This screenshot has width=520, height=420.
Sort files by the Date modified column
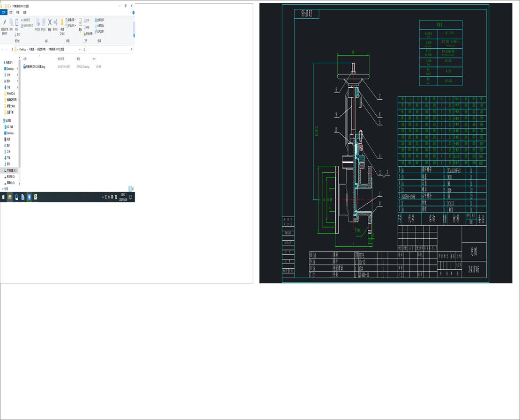click(x=61, y=59)
